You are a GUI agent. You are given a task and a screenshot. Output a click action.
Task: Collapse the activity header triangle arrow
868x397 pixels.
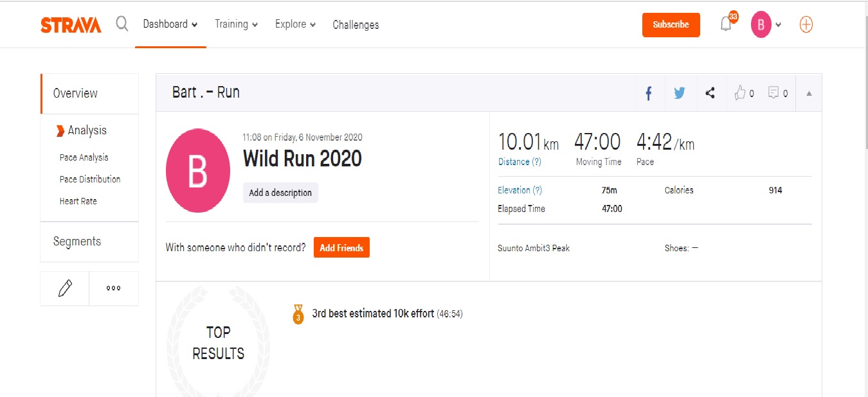click(809, 93)
